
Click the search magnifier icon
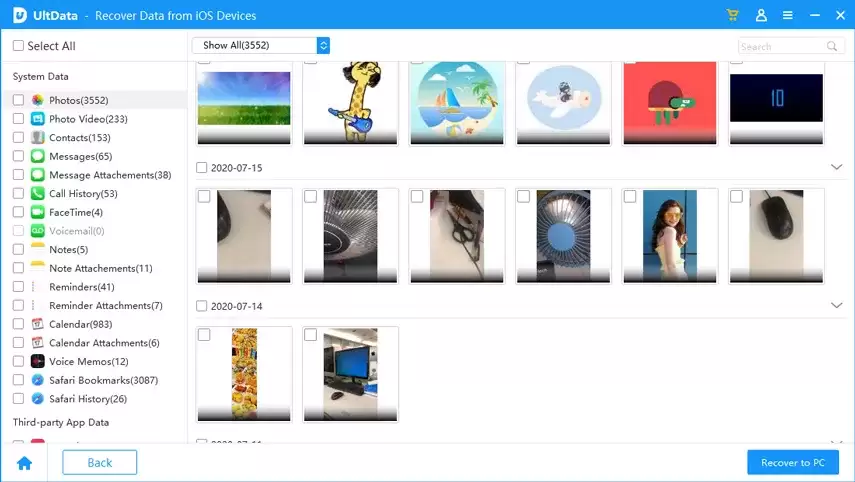[832, 46]
